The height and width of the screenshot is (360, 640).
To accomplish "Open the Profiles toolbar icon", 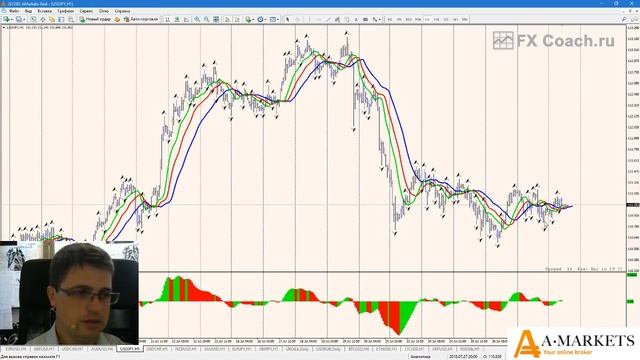I will [x=19, y=19].
